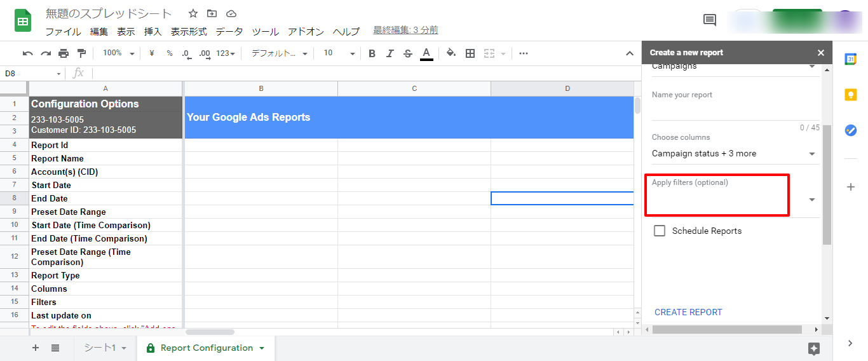Click the get add-ons plus icon

(x=850, y=187)
